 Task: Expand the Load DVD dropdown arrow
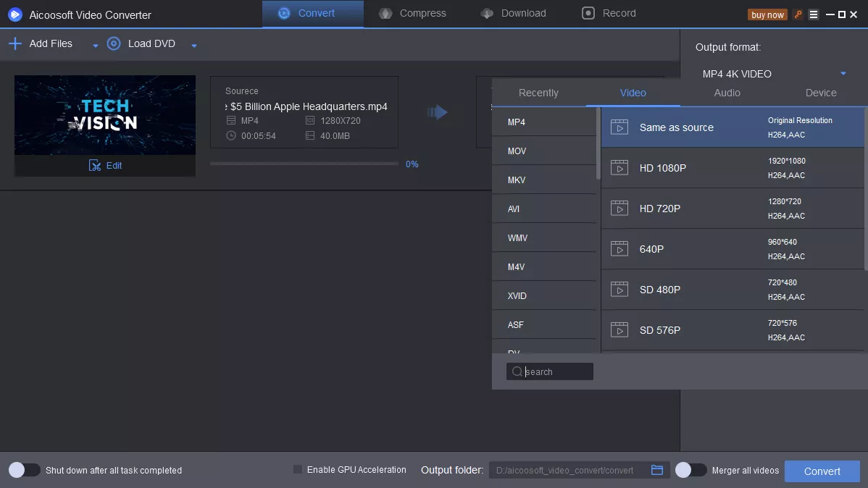(193, 46)
